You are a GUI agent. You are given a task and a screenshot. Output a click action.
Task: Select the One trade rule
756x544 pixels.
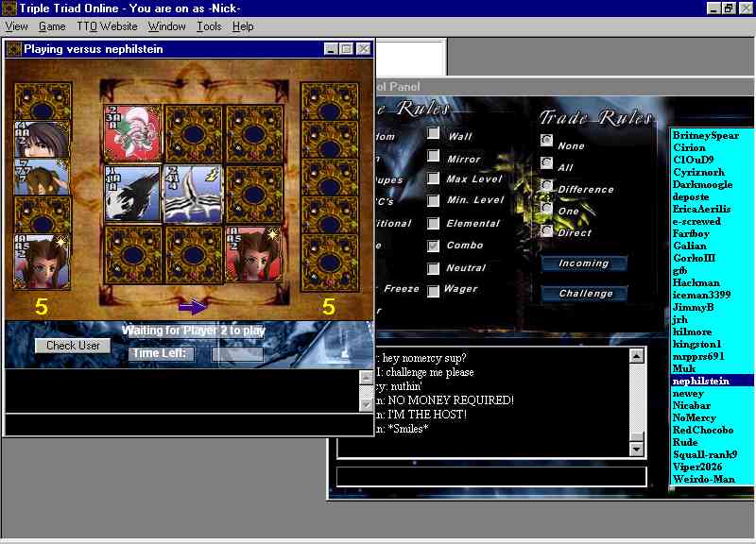546,208
